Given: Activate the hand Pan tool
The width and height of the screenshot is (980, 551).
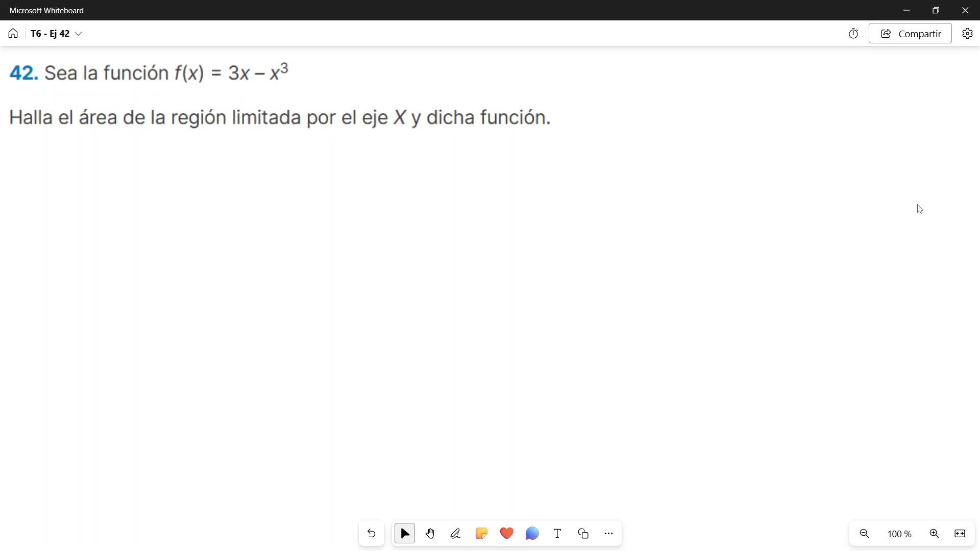Looking at the screenshot, I should pyautogui.click(x=430, y=534).
